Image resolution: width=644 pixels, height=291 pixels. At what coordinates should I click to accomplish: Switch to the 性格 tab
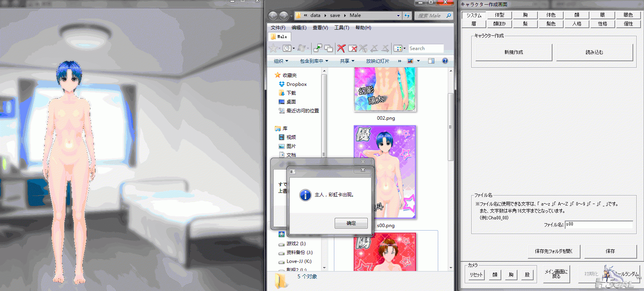[x=602, y=24]
